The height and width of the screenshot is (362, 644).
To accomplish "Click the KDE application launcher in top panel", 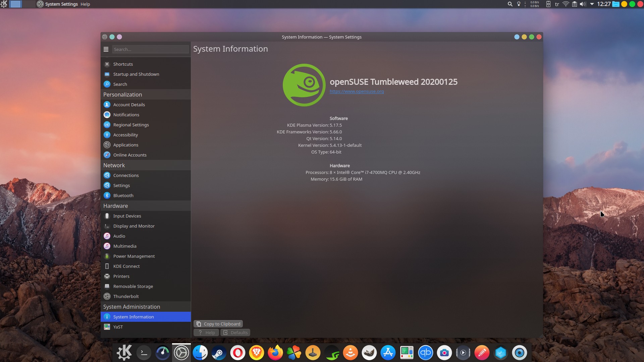I will click(x=4, y=4).
